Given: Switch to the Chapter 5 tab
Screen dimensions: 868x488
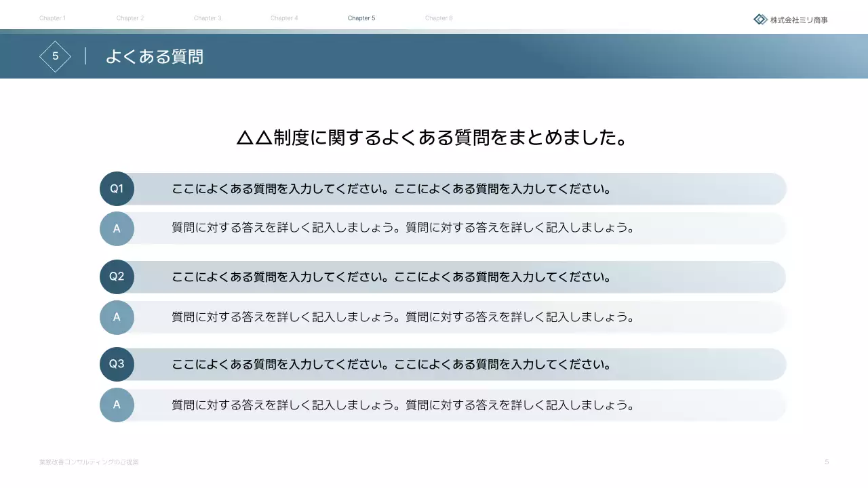Looking at the screenshot, I should pos(361,18).
